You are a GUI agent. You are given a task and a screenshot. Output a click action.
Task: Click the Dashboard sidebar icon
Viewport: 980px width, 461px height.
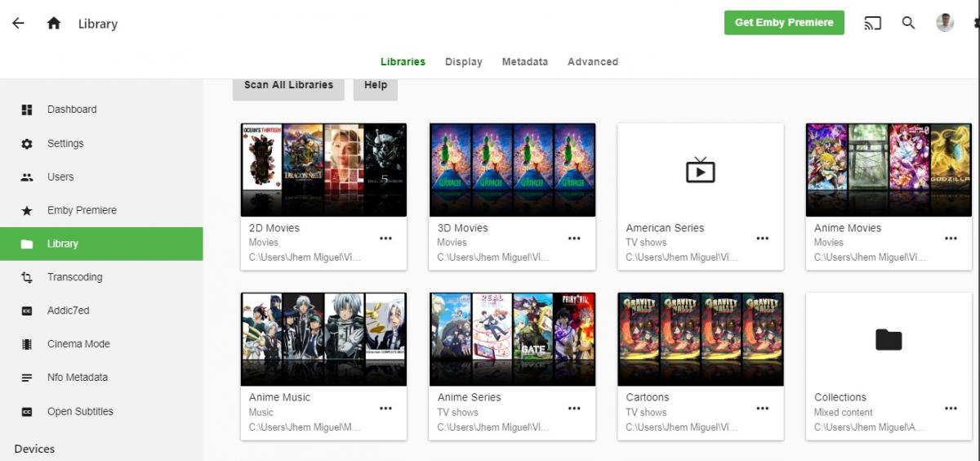27,110
